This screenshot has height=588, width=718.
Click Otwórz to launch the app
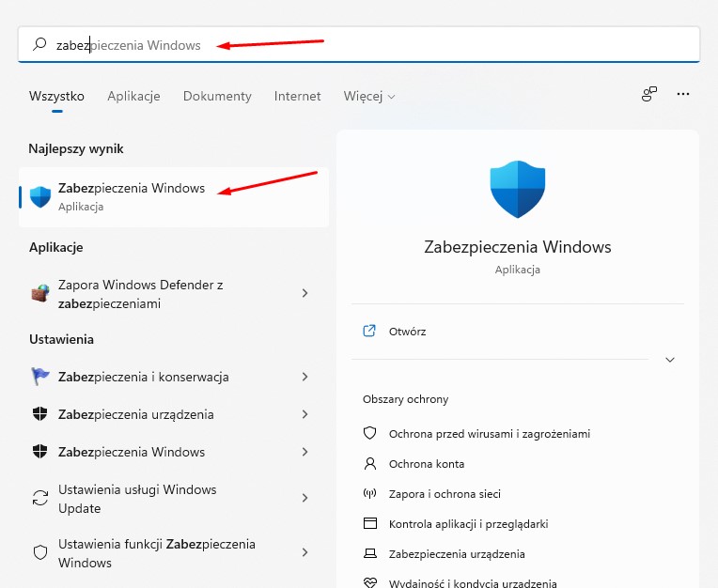tap(407, 332)
